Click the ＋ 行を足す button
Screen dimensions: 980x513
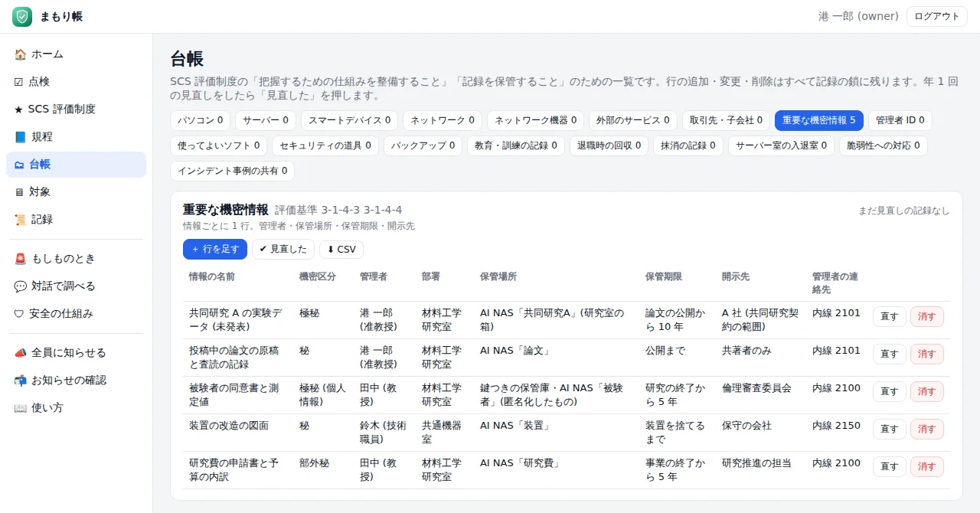215,250
